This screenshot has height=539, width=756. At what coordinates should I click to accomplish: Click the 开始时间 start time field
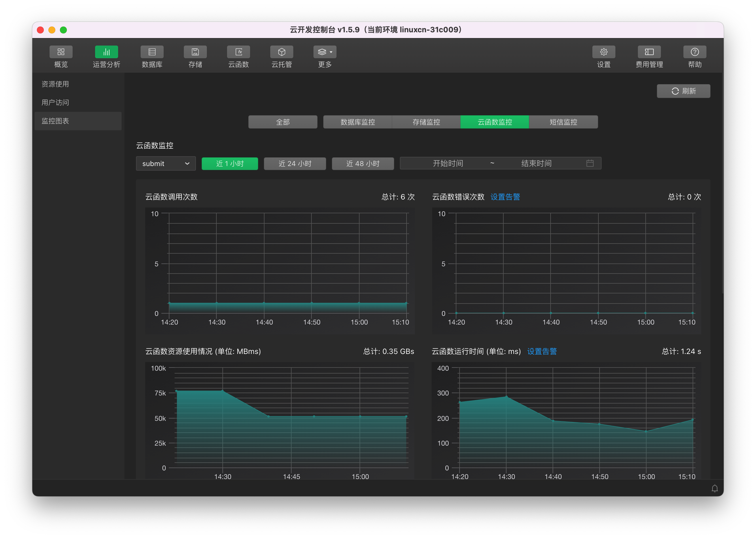[447, 163]
